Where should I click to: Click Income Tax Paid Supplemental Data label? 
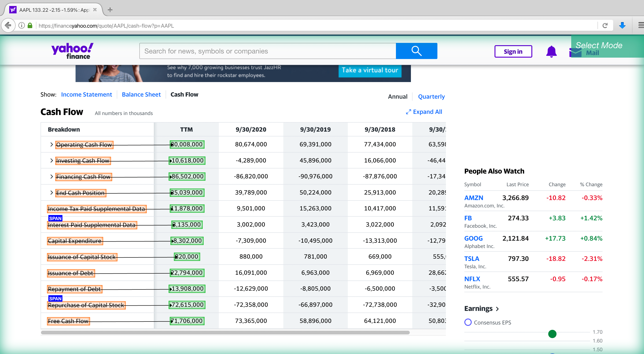tap(97, 209)
